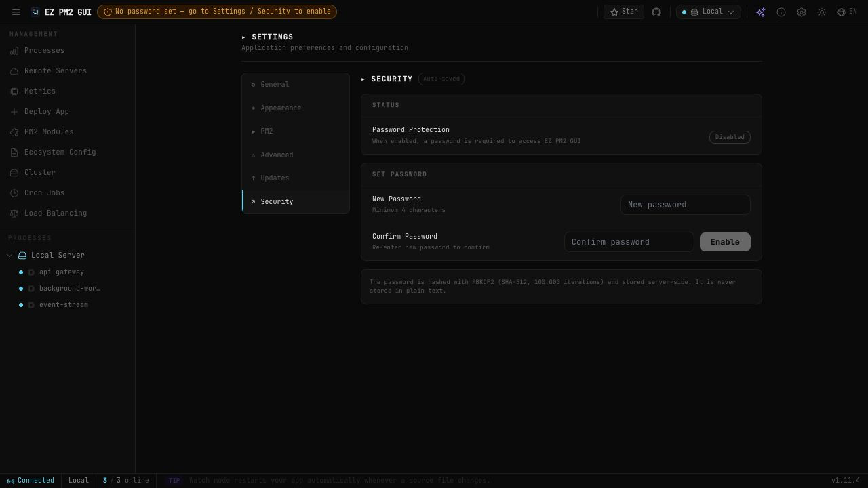868x488 pixels.
Task: Click the no password set warning banner
Action: click(x=217, y=12)
